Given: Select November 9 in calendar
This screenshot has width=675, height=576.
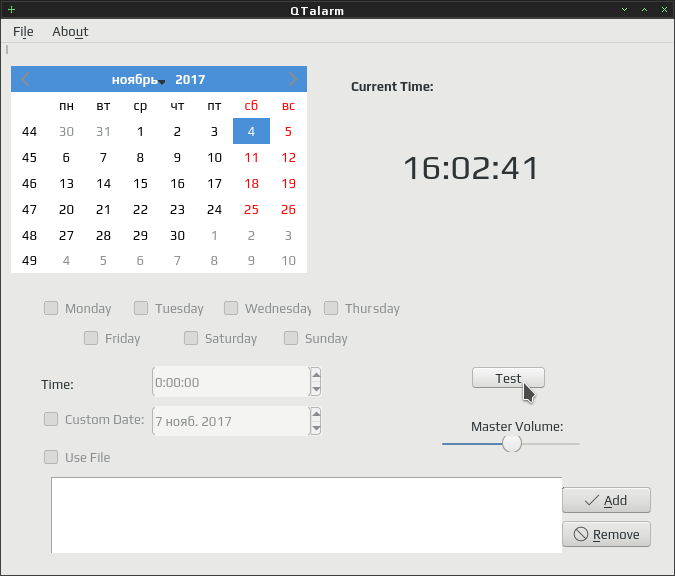Looking at the screenshot, I should [x=177, y=158].
